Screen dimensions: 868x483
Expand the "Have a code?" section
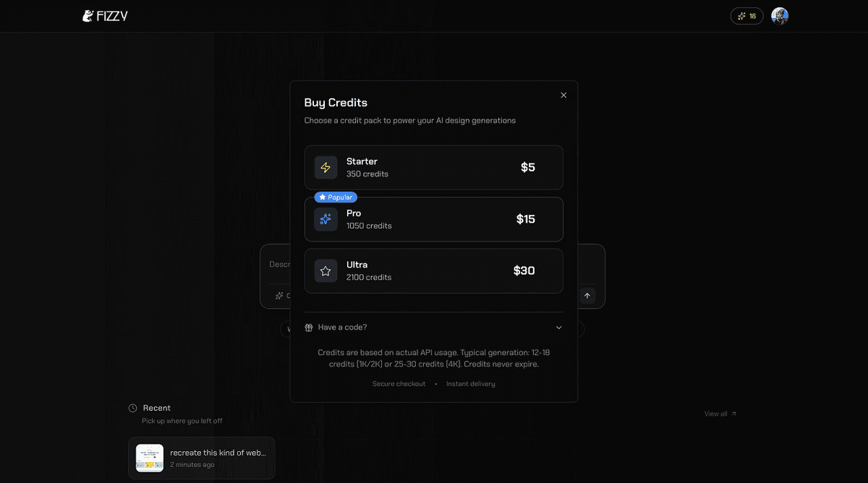point(342,328)
